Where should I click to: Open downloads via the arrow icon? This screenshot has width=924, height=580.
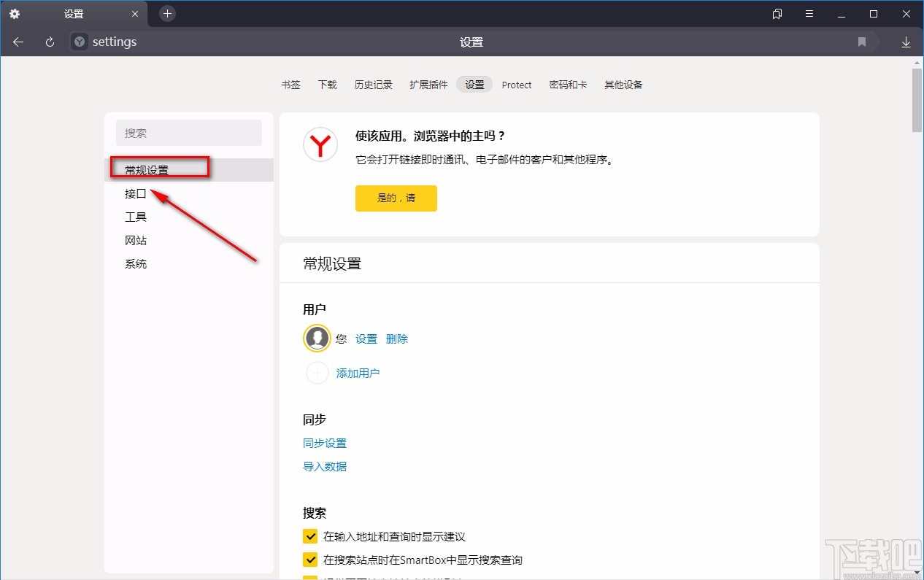(906, 42)
